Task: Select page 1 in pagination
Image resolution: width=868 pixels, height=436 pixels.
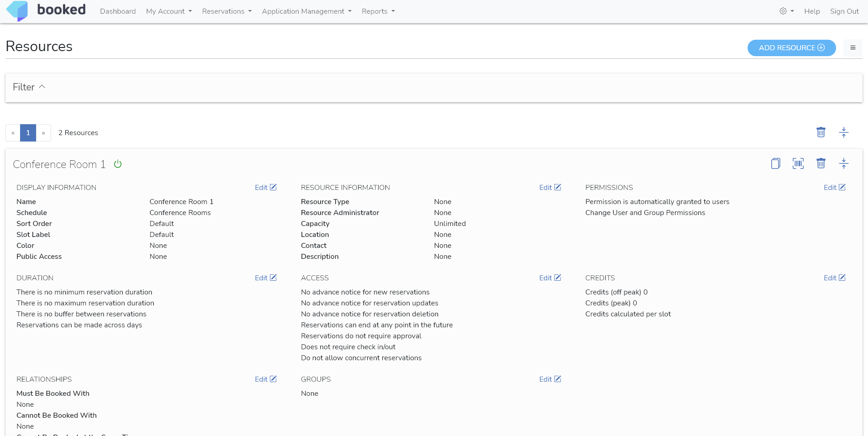Action: (x=28, y=133)
